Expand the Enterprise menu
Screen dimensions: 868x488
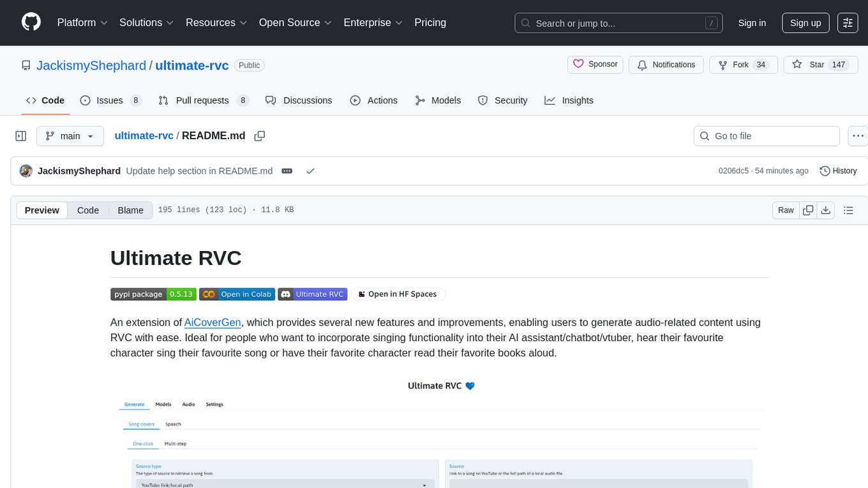coord(373,22)
